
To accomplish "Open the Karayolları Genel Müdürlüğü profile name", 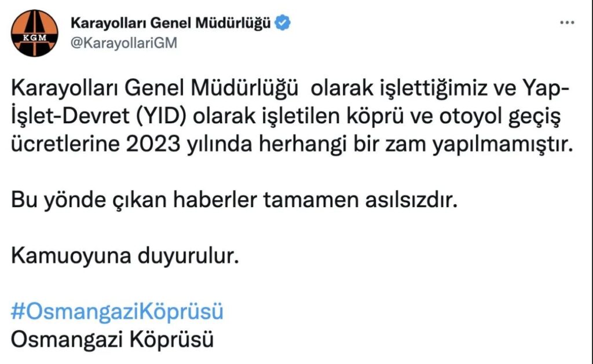I will click(170, 24).
